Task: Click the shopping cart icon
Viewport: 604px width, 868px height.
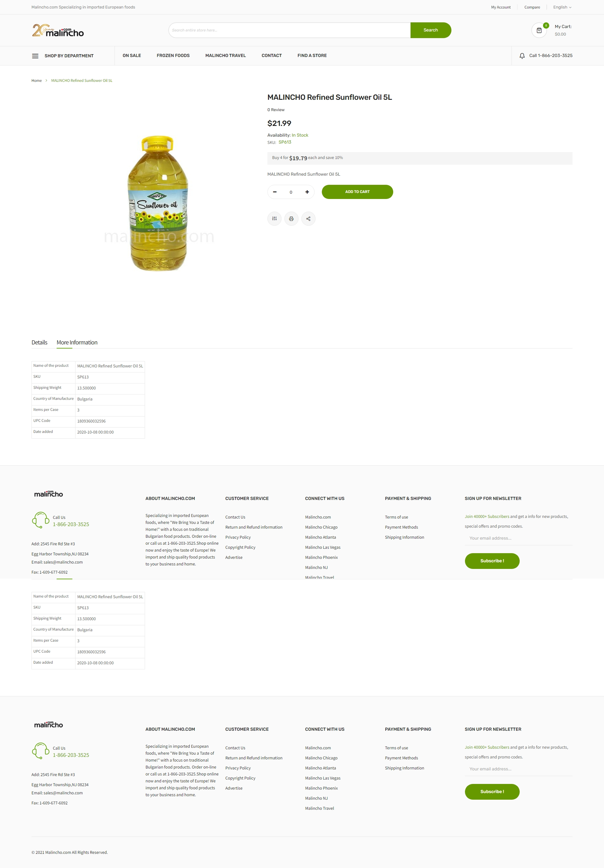Action: (x=539, y=30)
